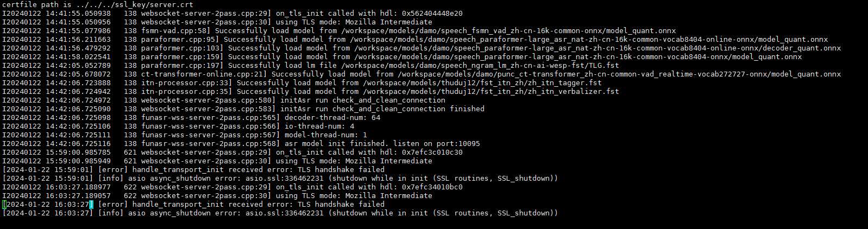Click the io-thread-num: 4 line
Viewport: 868px width, 229px height.
point(178,126)
